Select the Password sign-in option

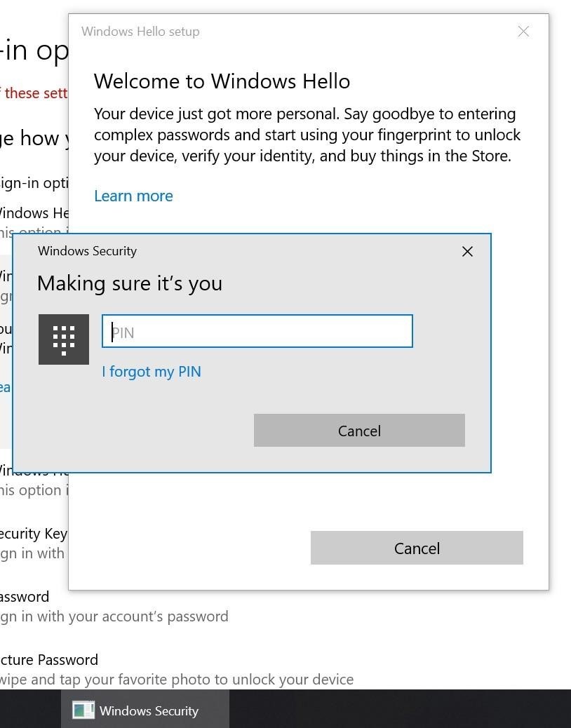25,597
